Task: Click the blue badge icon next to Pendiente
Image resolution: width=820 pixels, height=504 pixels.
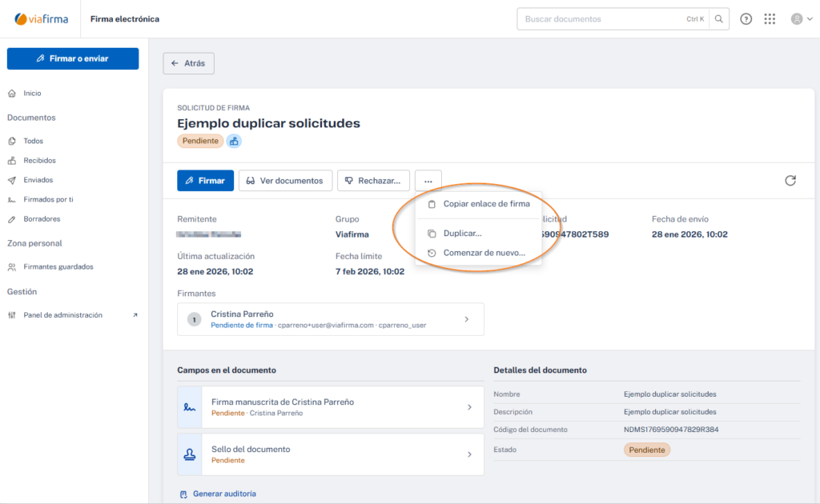Action: [x=234, y=141]
